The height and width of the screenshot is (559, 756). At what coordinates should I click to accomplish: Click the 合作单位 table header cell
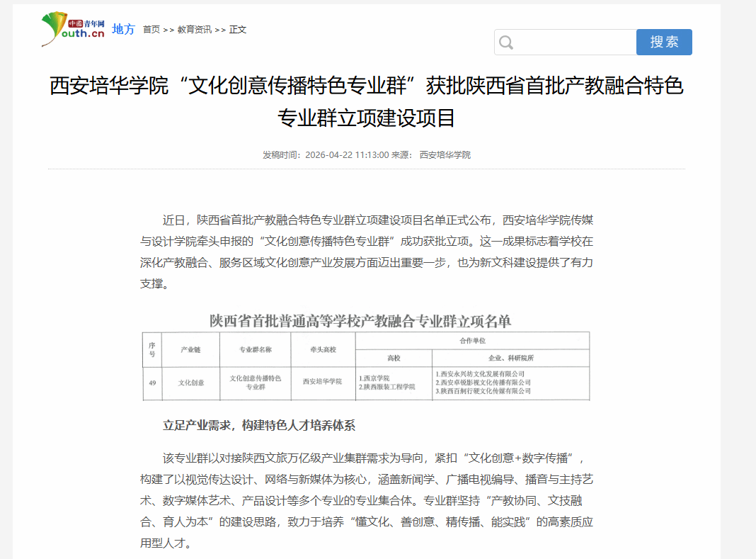pyautogui.click(x=472, y=341)
